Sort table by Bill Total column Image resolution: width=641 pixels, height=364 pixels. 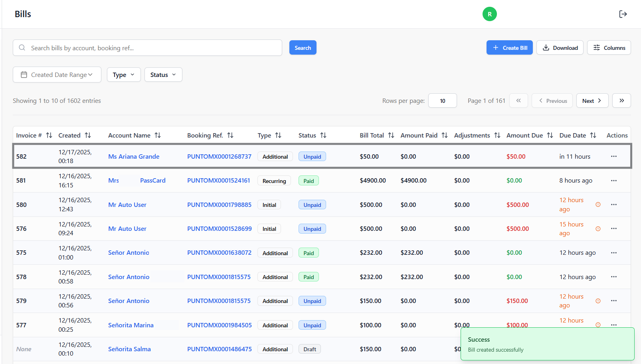(391, 136)
